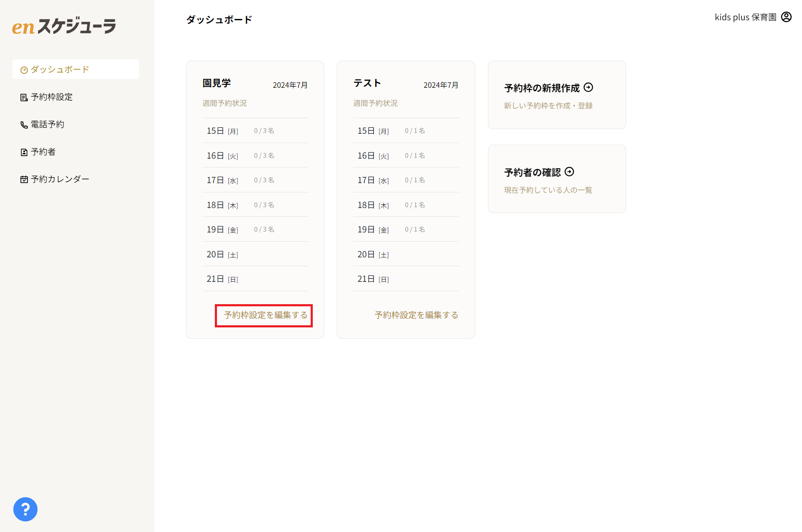Open the user account icon top right
The image size is (802, 532).
click(x=786, y=17)
